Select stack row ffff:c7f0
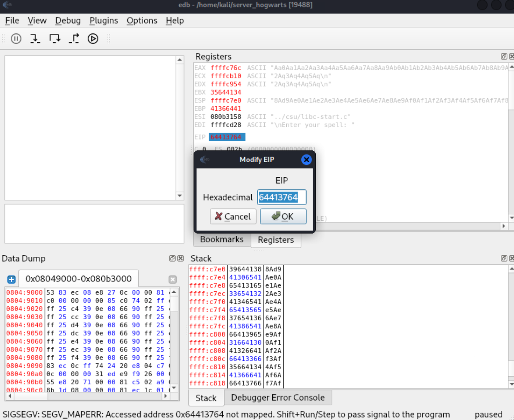 coord(236,302)
